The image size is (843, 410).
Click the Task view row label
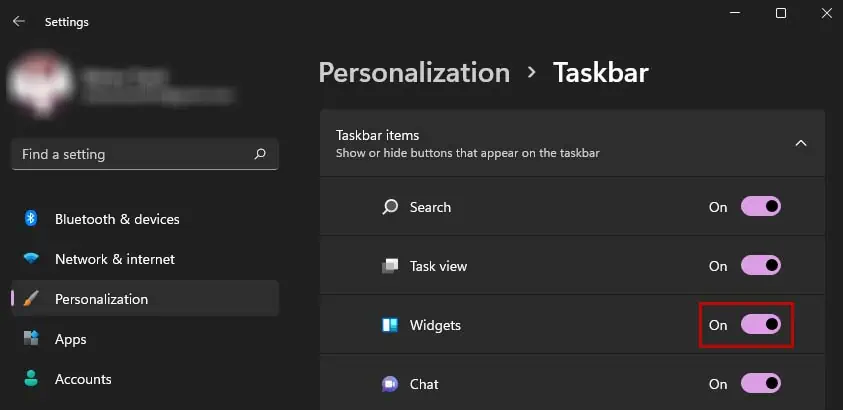point(438,266)
